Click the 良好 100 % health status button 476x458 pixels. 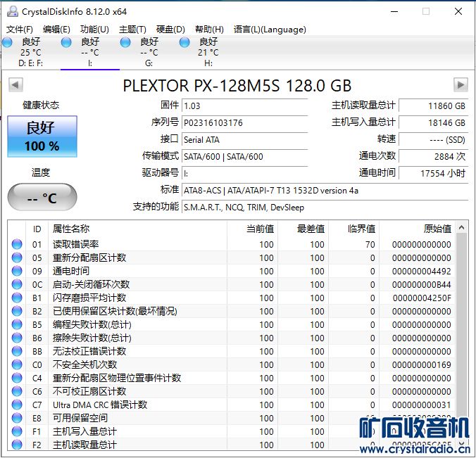pyautogui.click(x=42, y=136)
